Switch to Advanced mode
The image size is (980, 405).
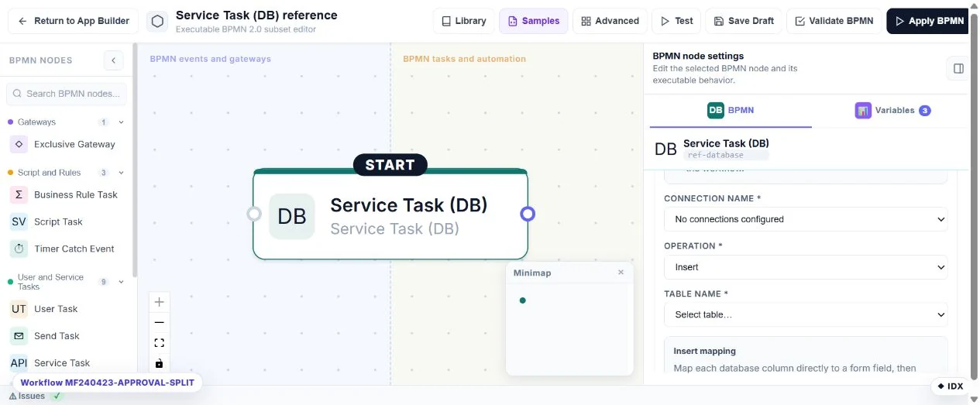610,21
